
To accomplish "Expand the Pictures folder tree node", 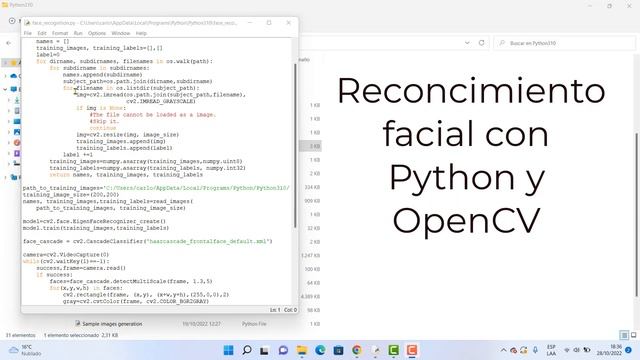I will point(9,132).
